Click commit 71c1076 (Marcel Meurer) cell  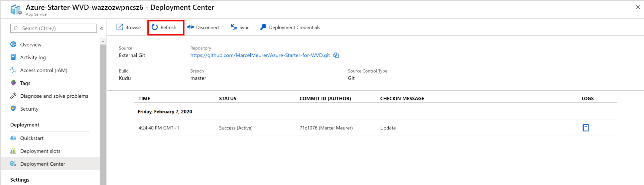pos(326,128)
